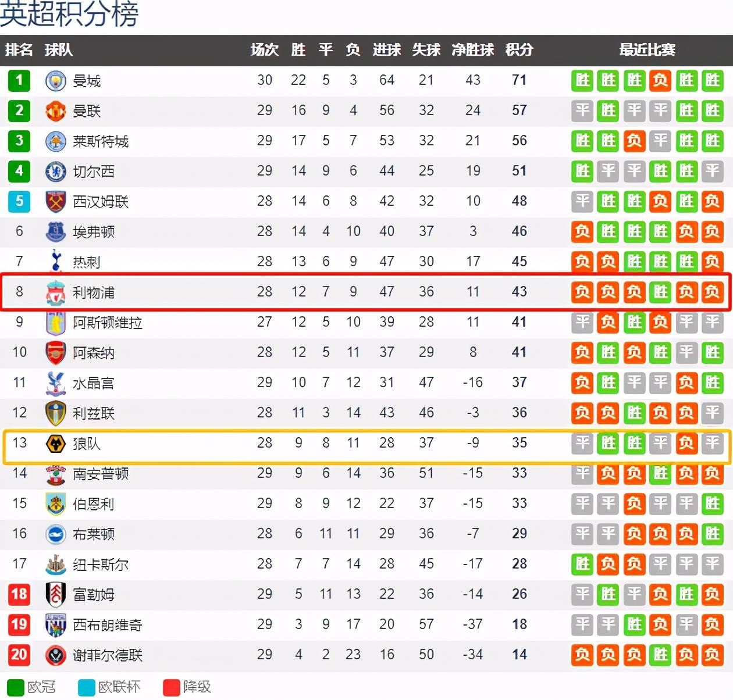Viewport: 733px width, 700px height.
Task: Click the Fulham club crest
Action: click(x=56, y=594)
